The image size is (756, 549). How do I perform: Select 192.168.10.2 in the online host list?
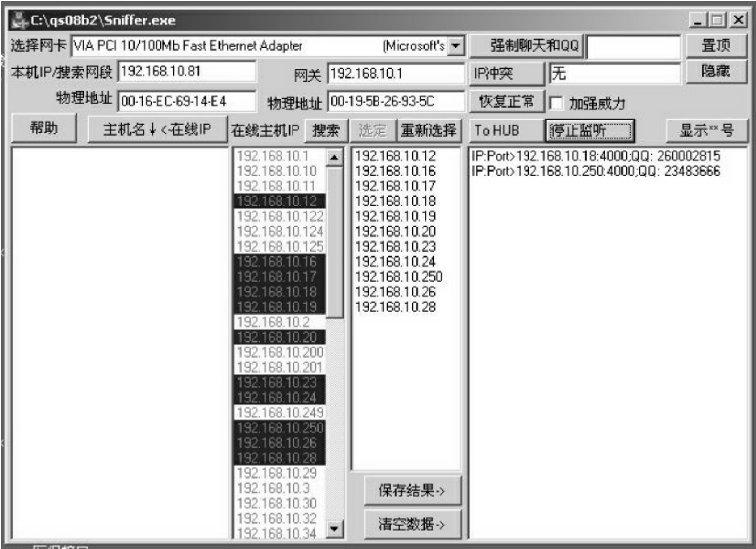click(x=280, y=322)
